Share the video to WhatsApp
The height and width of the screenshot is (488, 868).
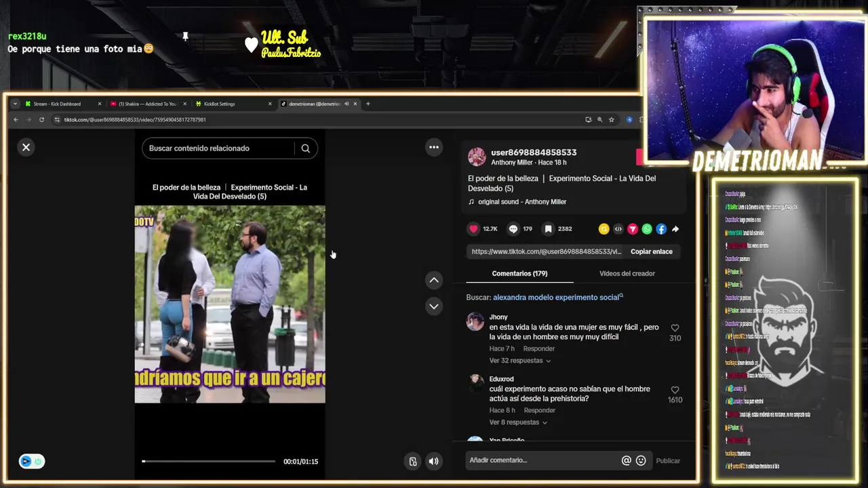(647, 229)
